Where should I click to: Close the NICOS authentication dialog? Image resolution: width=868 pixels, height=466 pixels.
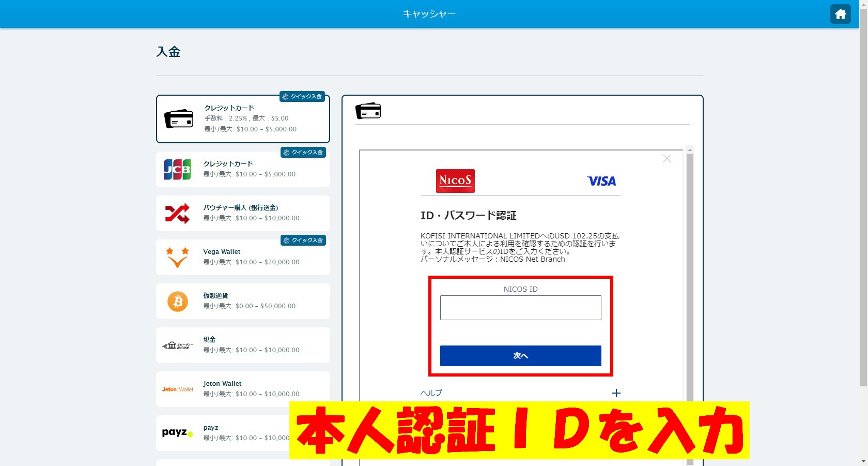point(667,159)
